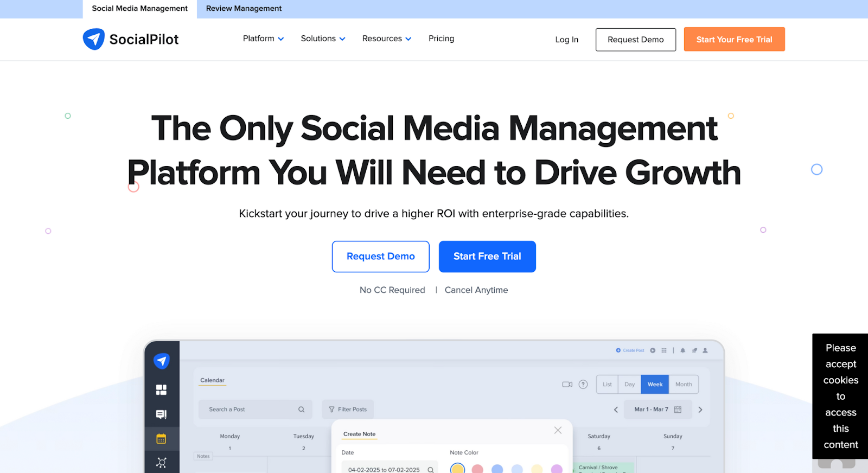The height and width of the screenshot is (473, 868).
Task: Open the Social Media Management tab
Action: (139, 9)
